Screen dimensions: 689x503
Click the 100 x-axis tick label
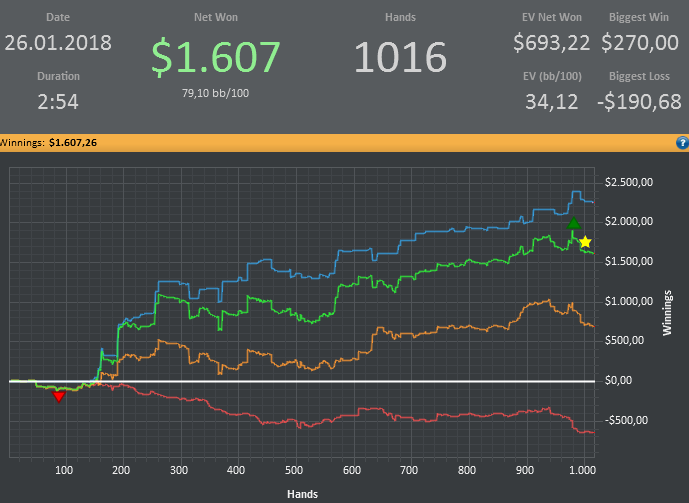(64, 470)
